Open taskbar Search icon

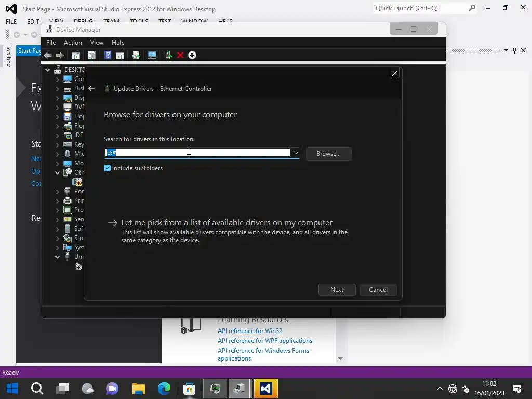coord(37,389)
